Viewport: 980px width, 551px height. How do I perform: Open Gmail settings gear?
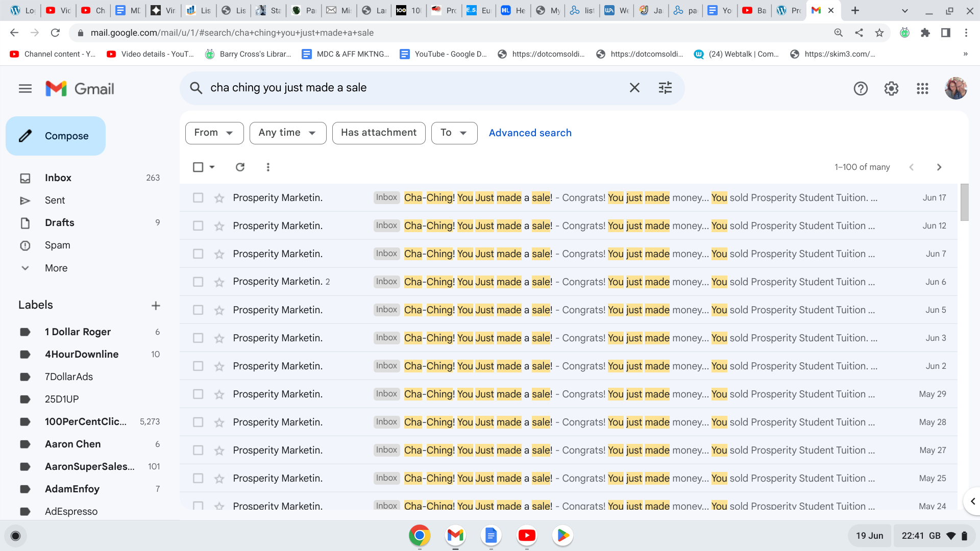pyautogui.click(x=891, y=89)
